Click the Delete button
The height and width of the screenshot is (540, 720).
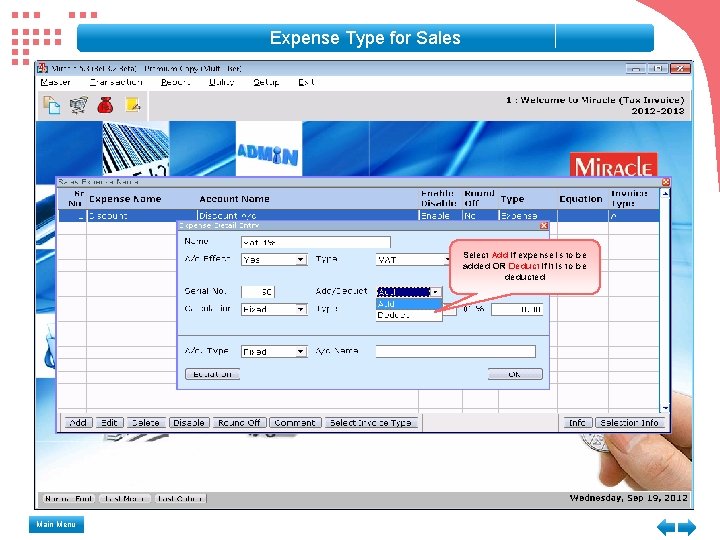[146, 423]
